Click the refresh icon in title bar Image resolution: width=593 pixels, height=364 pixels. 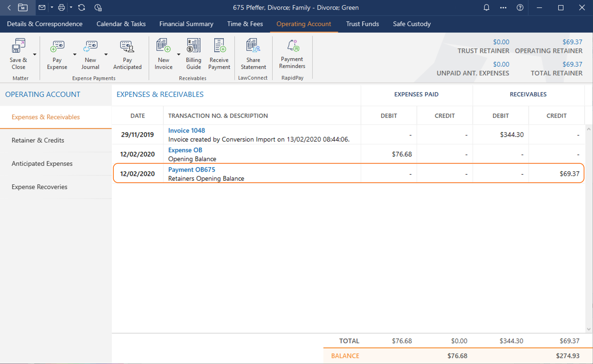(82, 8)
